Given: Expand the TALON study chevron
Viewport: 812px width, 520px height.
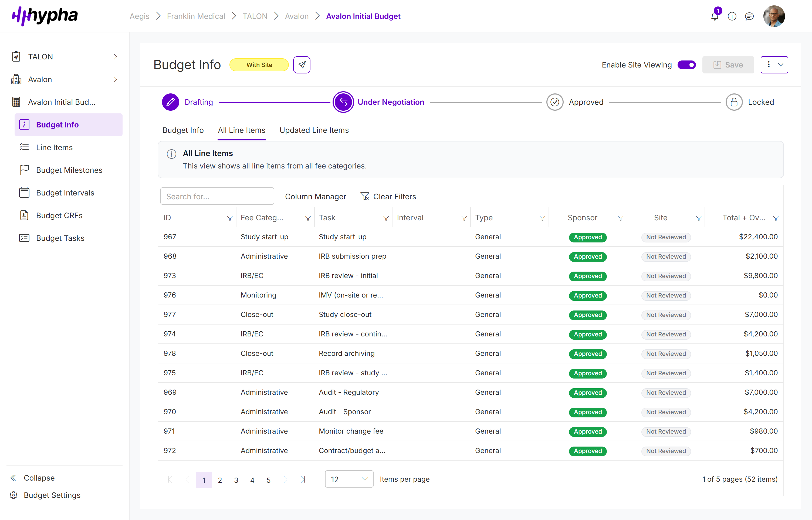Looking at the screenshot, I should pos(116,56).
